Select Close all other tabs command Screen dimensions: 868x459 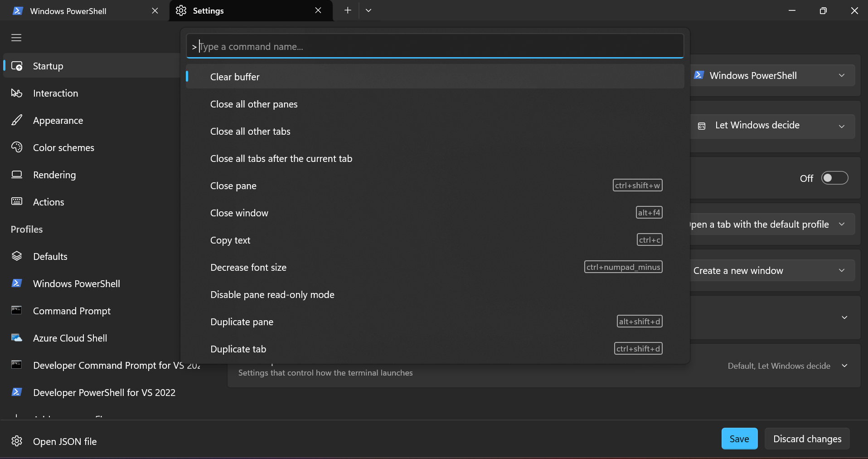coord(435,131)
